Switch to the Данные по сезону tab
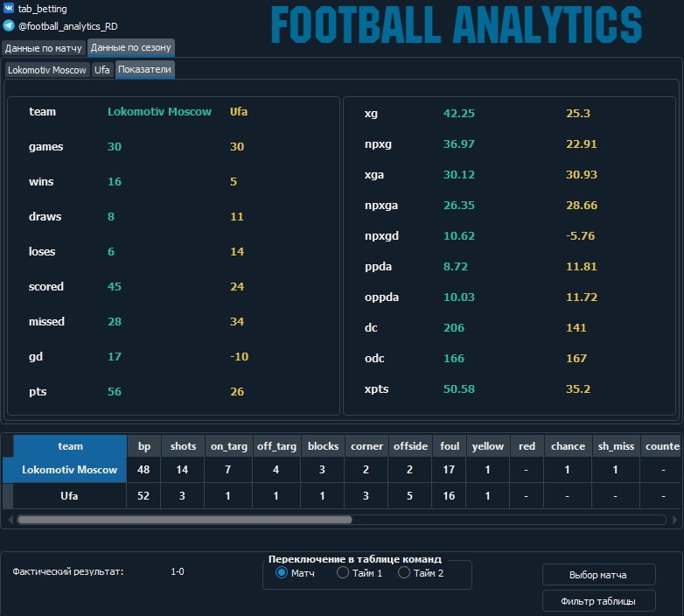 131,47
